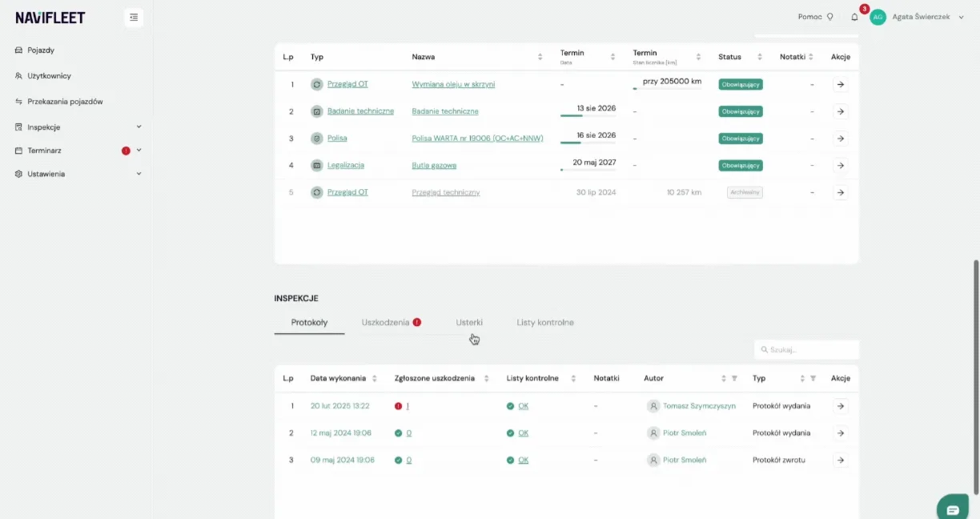Switch to the Usterki tab

[x=469, y=322]
